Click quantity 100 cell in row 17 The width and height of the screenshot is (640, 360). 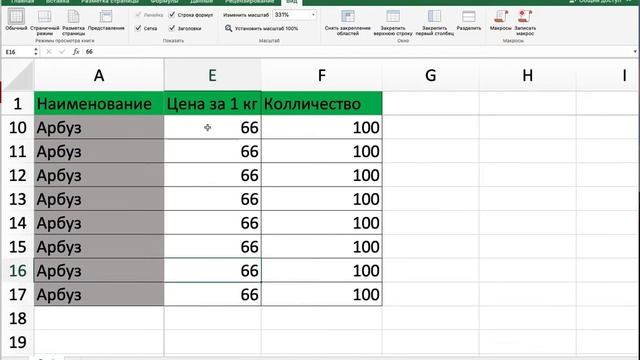tap(322, 295)
